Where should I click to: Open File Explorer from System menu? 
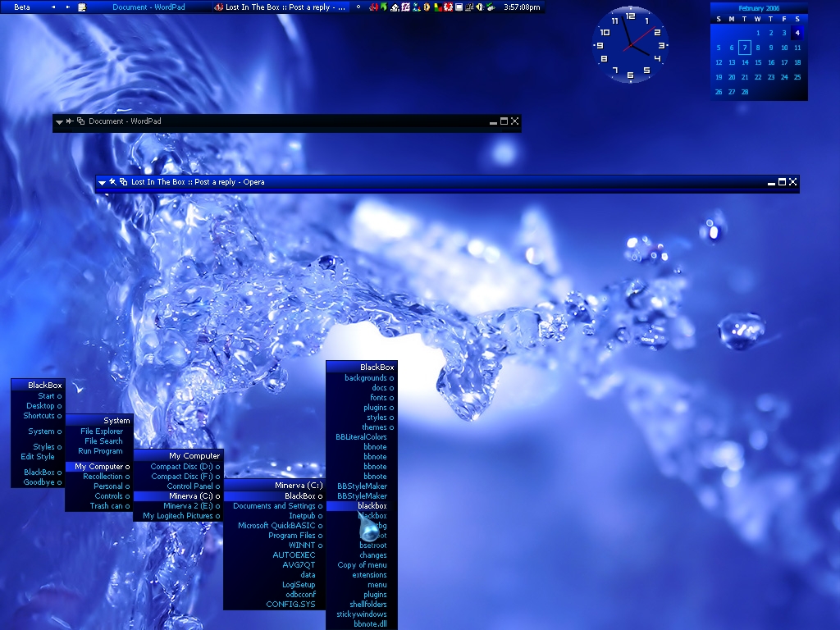pyautogui.click(x=101, y=431)
